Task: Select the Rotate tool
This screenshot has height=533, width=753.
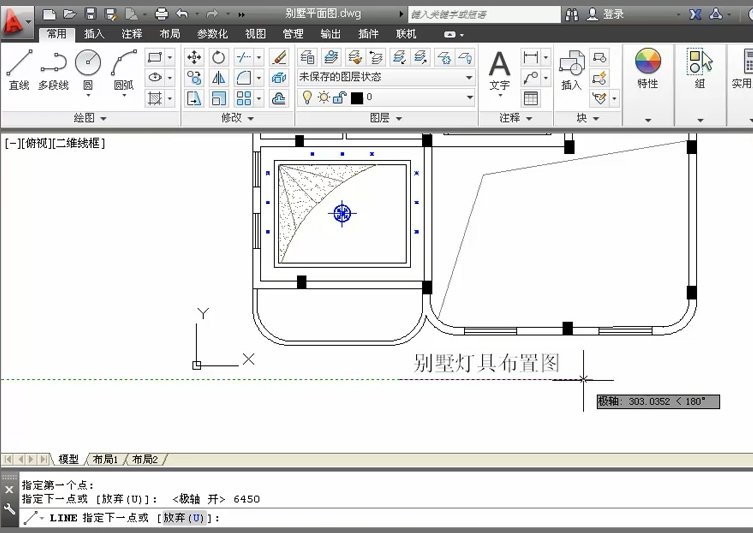Action: (219, 58)
